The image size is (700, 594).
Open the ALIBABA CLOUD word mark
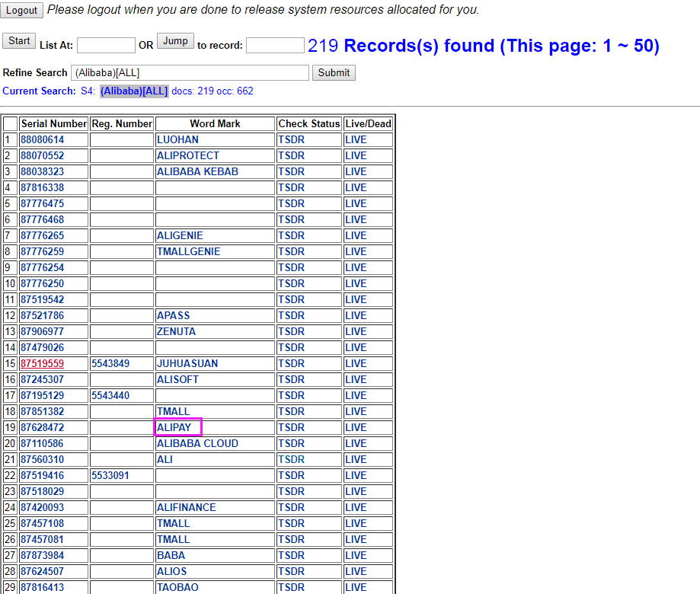click(197, 444)
